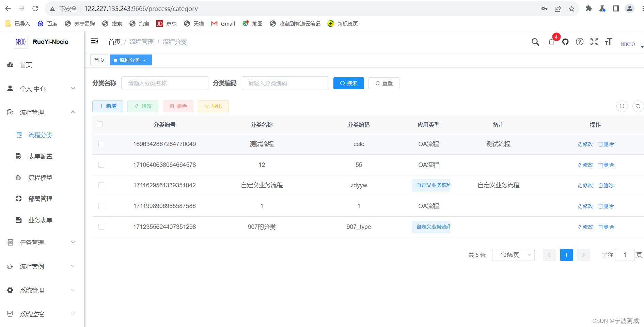Image resolution: width=644 pixels, height=327 pixels.
Task: Click the red 删除 toolbar button
Action: pos(178,106)
